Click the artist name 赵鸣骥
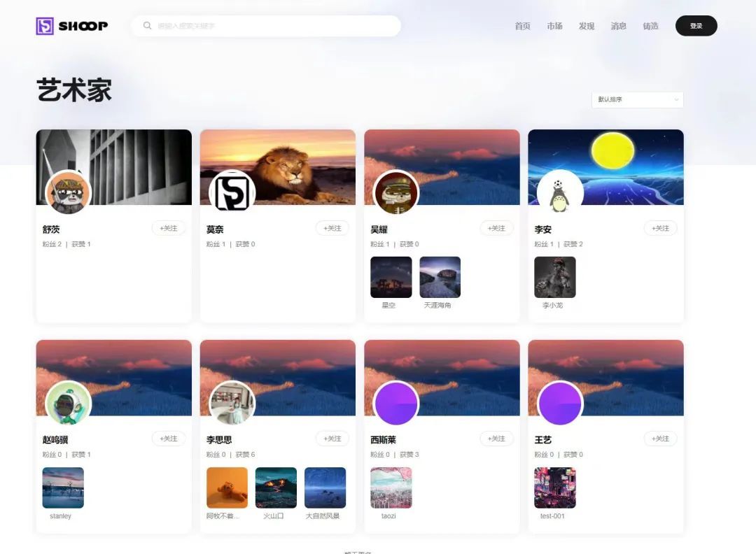756x554 pixels. (55, 440)
